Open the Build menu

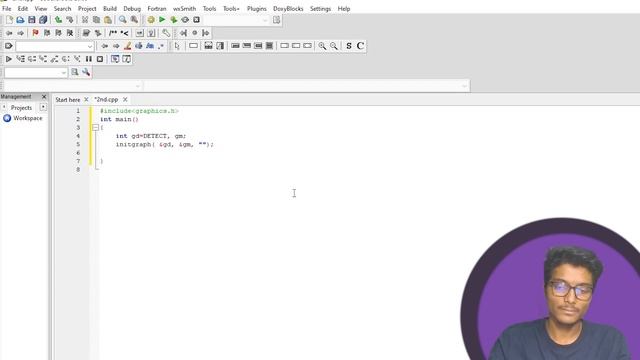(x=110, y=9)
